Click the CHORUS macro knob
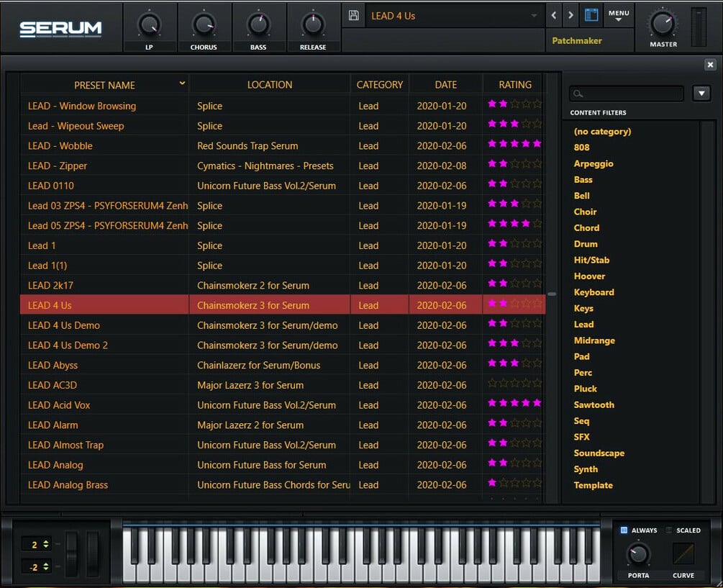723x588 pixels. pyautogui.click(x=204, y=25)
